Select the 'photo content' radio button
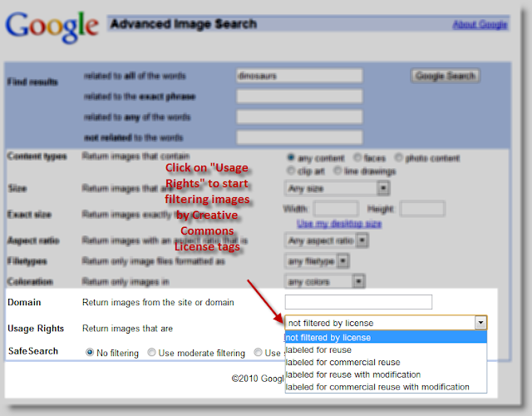This screenshot has width=532, height=416. click(399, 157)
